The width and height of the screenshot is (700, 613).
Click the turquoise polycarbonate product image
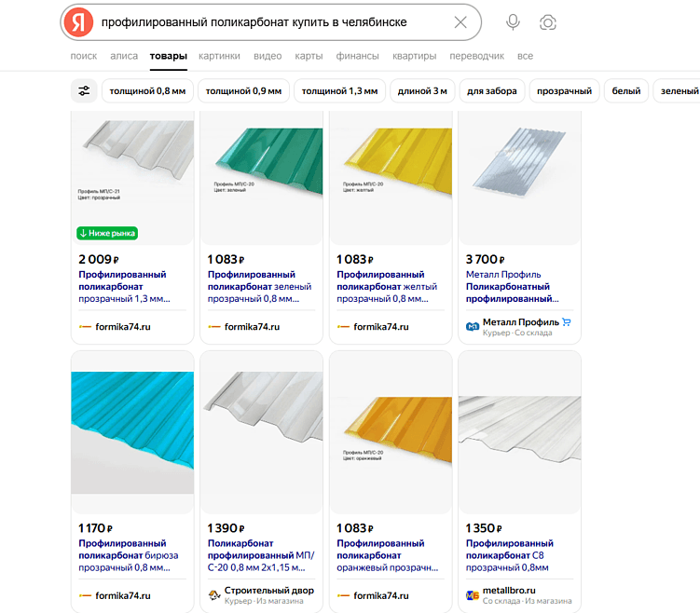[x=132, y=432]
